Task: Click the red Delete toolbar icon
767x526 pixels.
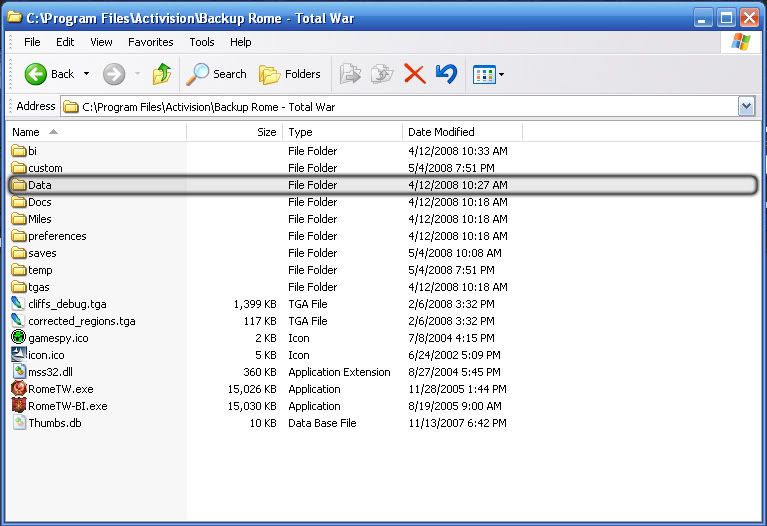Action: coord(415,74)
